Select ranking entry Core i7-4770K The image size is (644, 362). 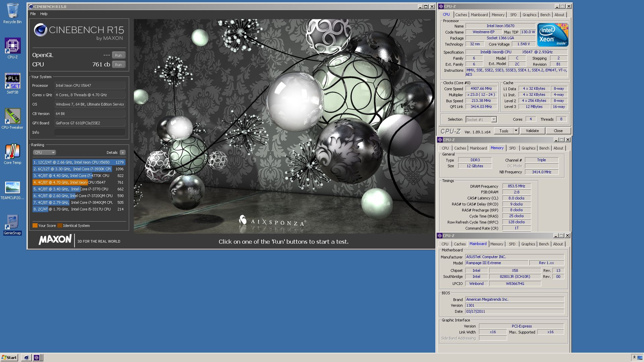click(x=79, y=176)
